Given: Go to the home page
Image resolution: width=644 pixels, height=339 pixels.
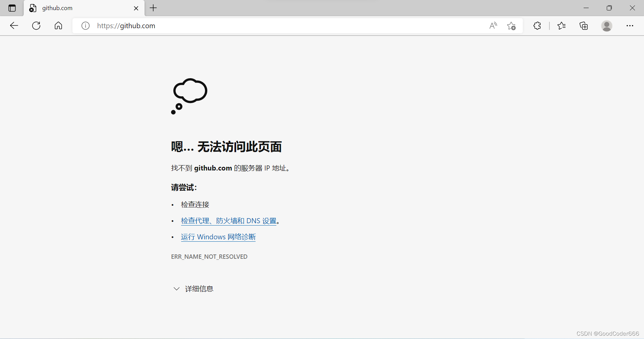Looking at the screenshot, I should [x=58, y=26].
